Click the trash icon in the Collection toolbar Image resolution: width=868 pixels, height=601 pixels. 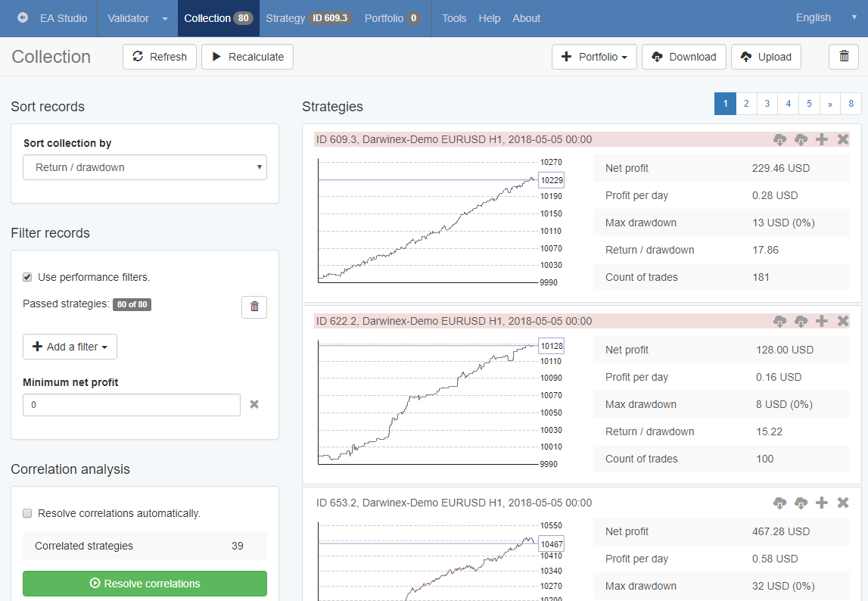pos(844,57)
